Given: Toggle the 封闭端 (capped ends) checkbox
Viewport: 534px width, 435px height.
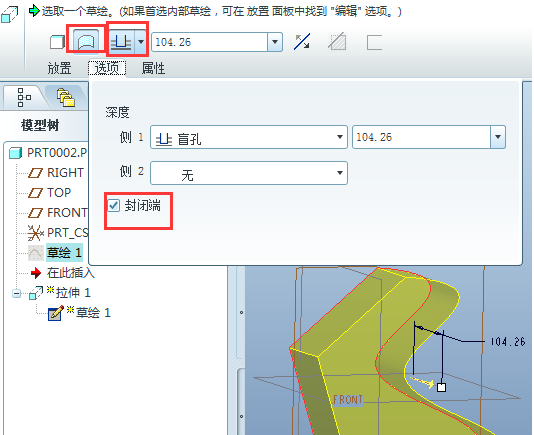Looking at the screenshot, I should coord(114,206).
